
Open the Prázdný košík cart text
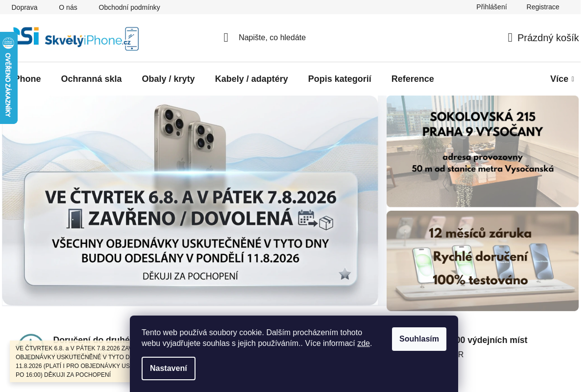[548, 38]
